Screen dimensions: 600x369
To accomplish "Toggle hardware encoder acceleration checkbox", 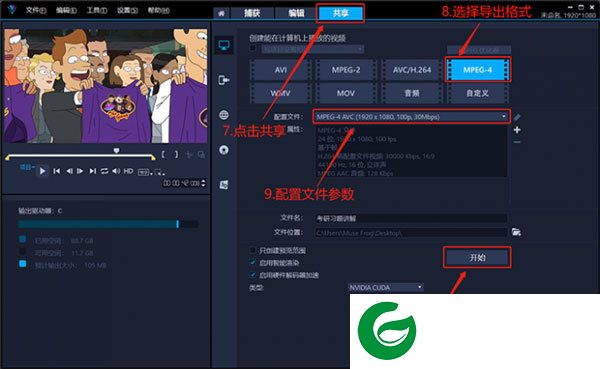I will (253, 275).
